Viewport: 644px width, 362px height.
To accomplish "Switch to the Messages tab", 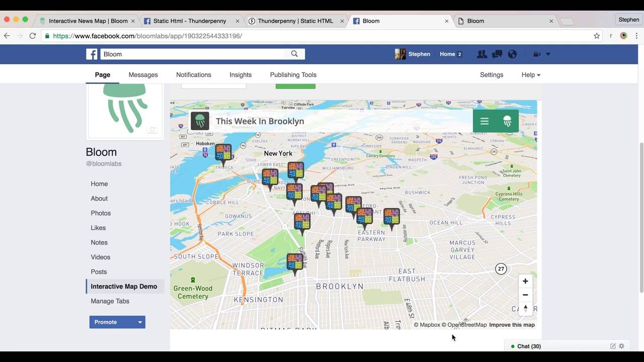I will tap(143, 75).
